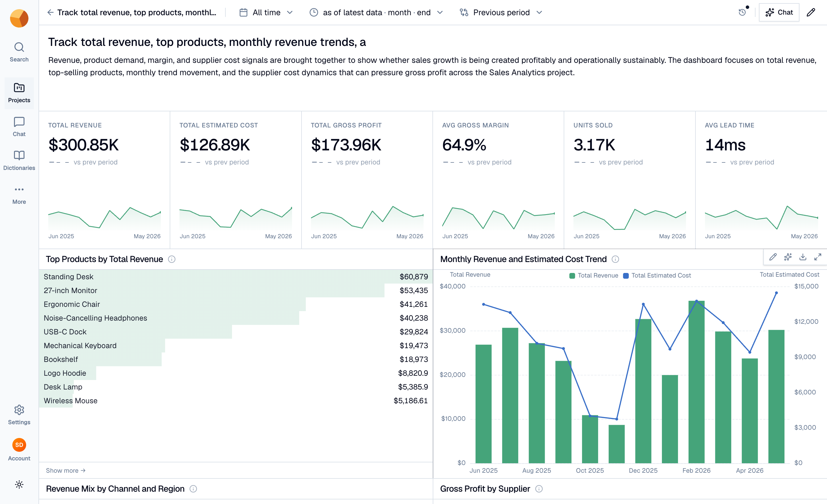Click the breadcrumb dashboard title in header
The image size is (827, 504).
[x=137, y=12]
